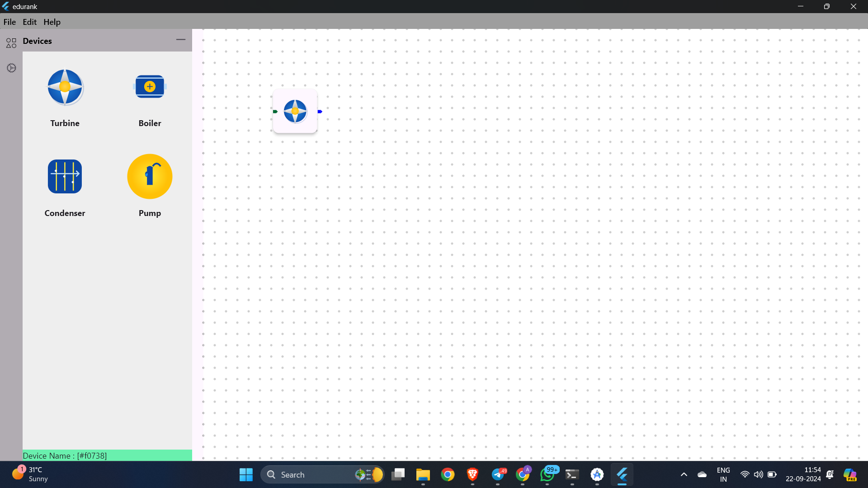This screenshot has height=488, width=868.
Task: Open Telegram from the taskbar
Action: tap(498, 474)
